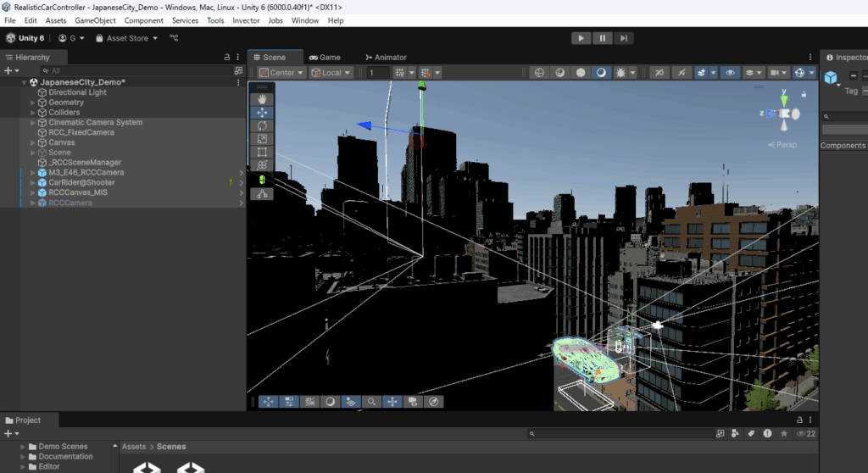The width and height of the screenshot is (868, 473).
Task: Select the Hand view tool
Action: 262,99
